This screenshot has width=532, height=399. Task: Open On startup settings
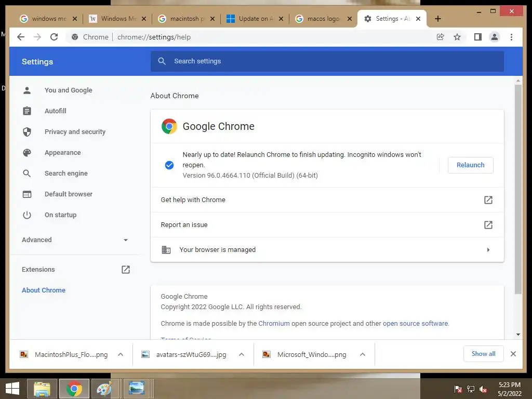tap(60, 215)
